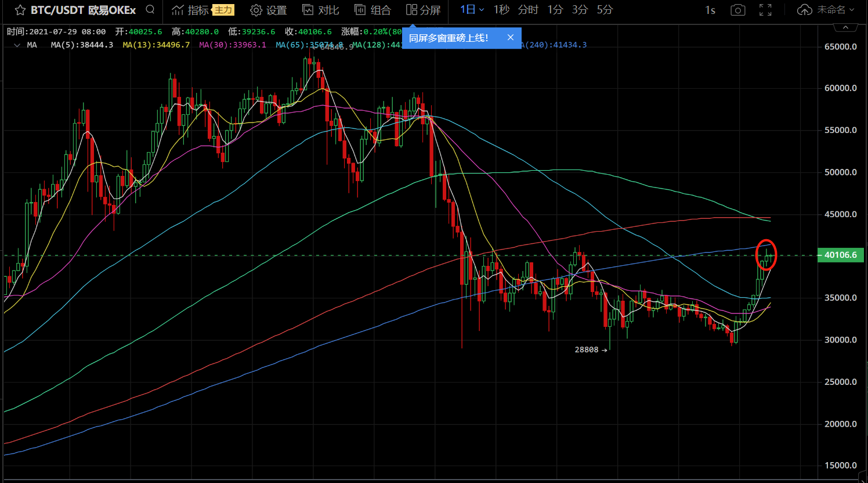
Task: Switch to the 分时 interval
Action: click(528, 10)
